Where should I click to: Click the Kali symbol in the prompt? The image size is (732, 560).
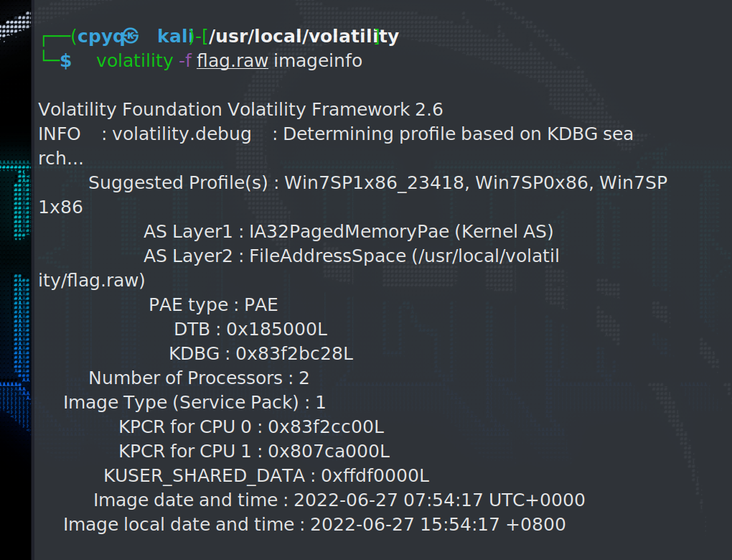130,36
